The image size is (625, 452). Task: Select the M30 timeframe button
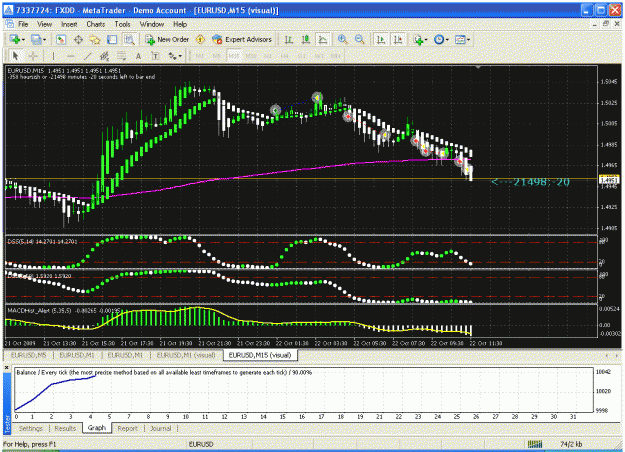tap(251, 56)
